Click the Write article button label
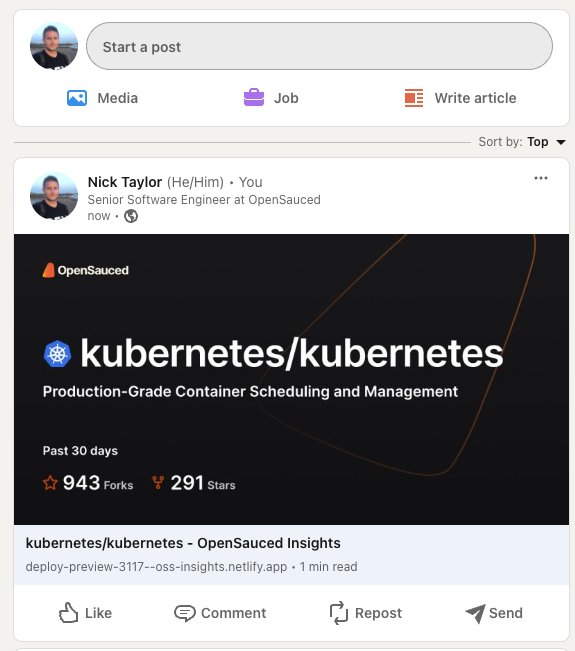Viewport: 575px width, 651px height. click(475, 98)
